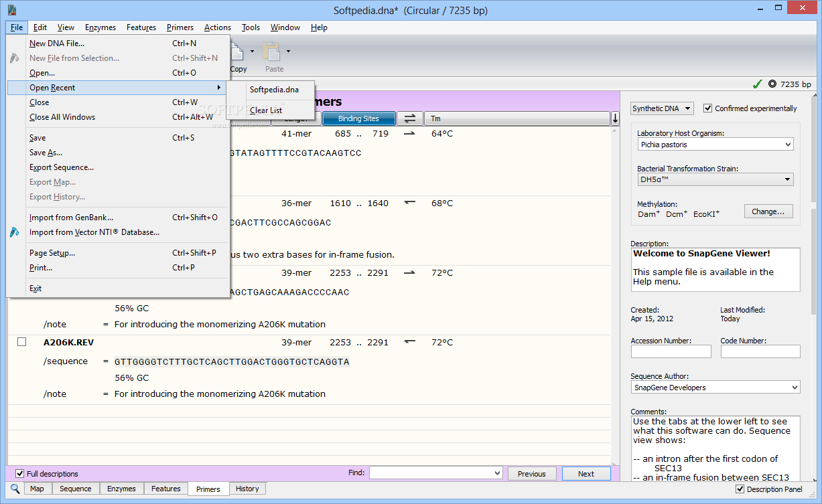Viewport: 822px width, 504px height.
Task: Click the green checkmark status icon
Action: (x=757, y=84)
